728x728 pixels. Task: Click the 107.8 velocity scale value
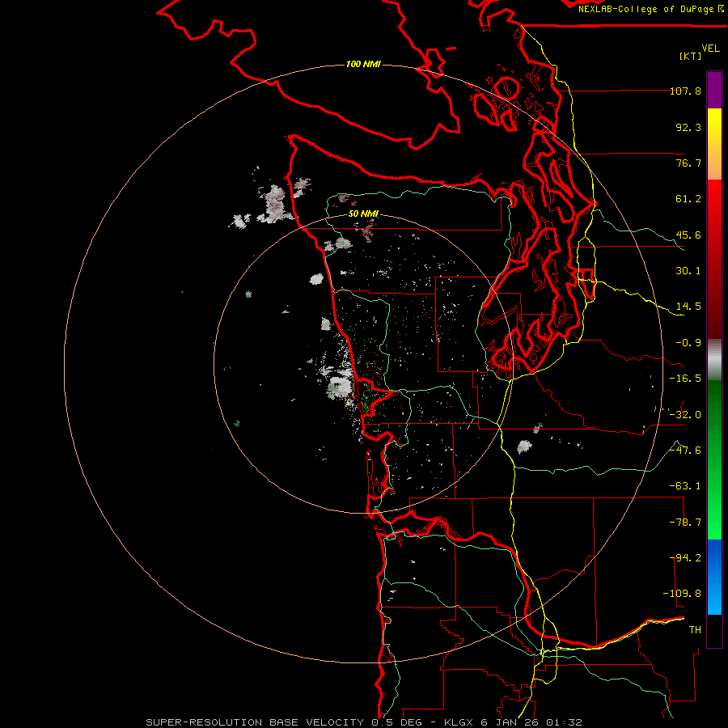[x=686, y=91]
